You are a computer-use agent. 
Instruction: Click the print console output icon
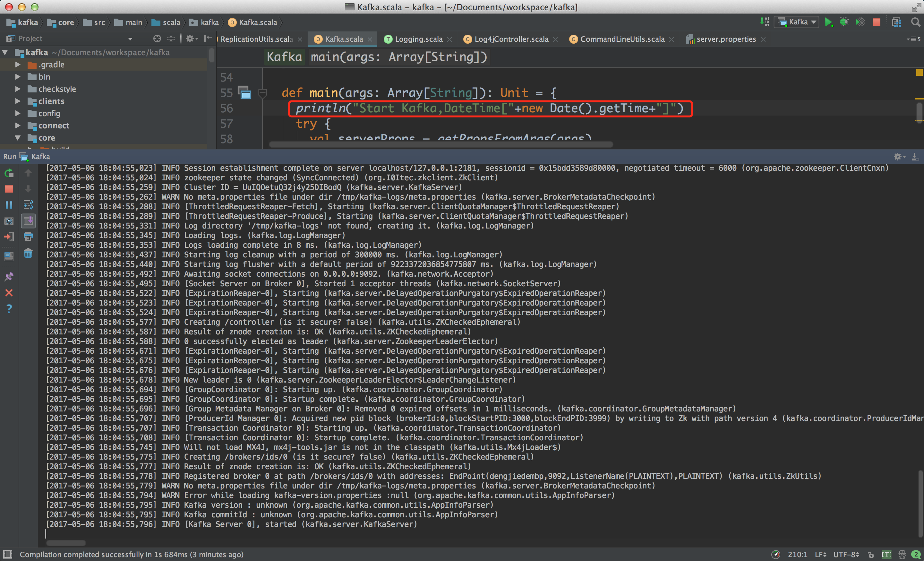pyautogui.click(x=28, y=237)
